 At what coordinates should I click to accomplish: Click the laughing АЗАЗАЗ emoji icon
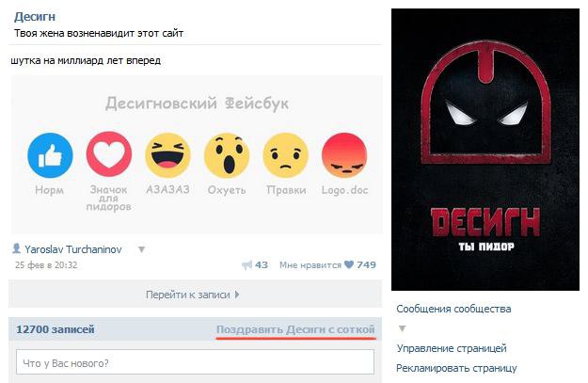tap(167, 155)
